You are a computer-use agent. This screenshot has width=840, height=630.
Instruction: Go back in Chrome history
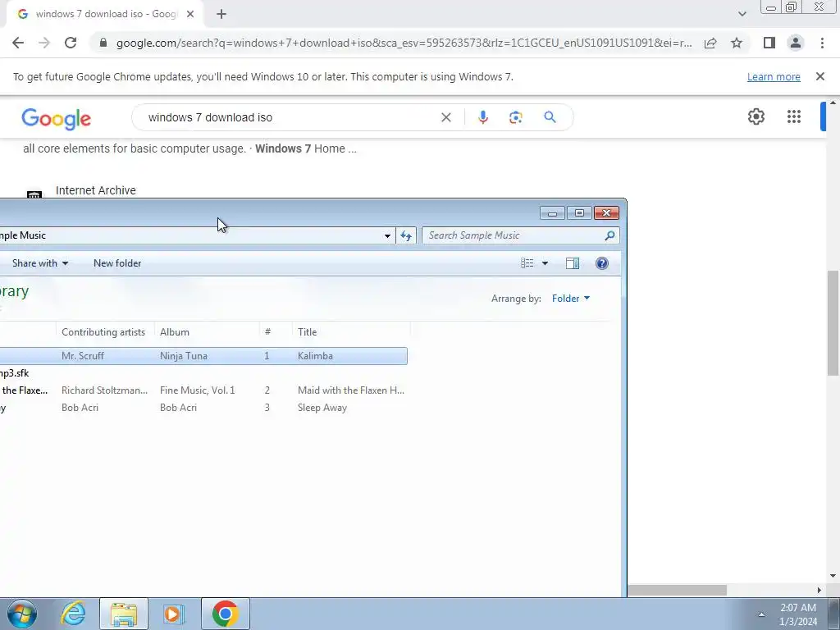[x=18, y=43]
